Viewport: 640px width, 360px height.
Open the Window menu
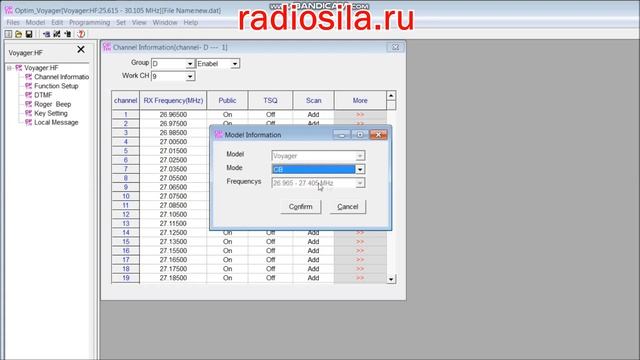165,22
